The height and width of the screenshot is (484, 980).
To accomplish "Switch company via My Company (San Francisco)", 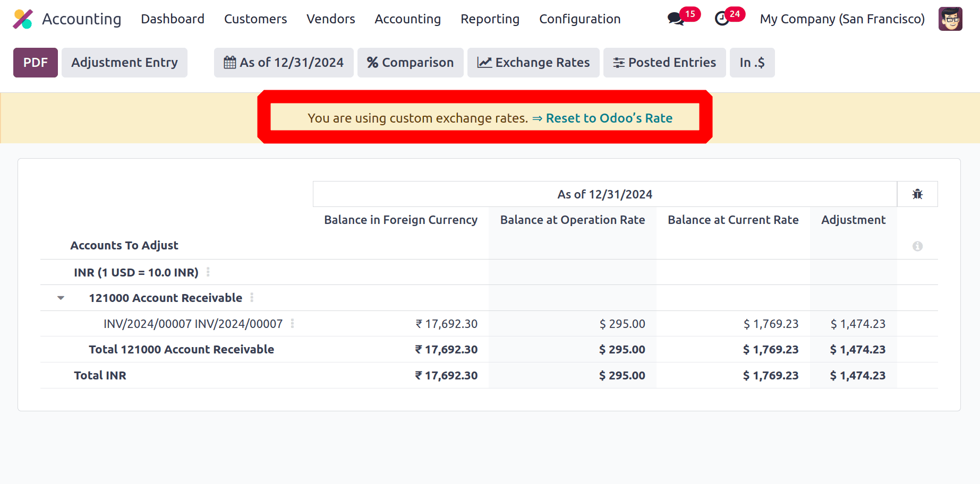I will tap(842, 19).
